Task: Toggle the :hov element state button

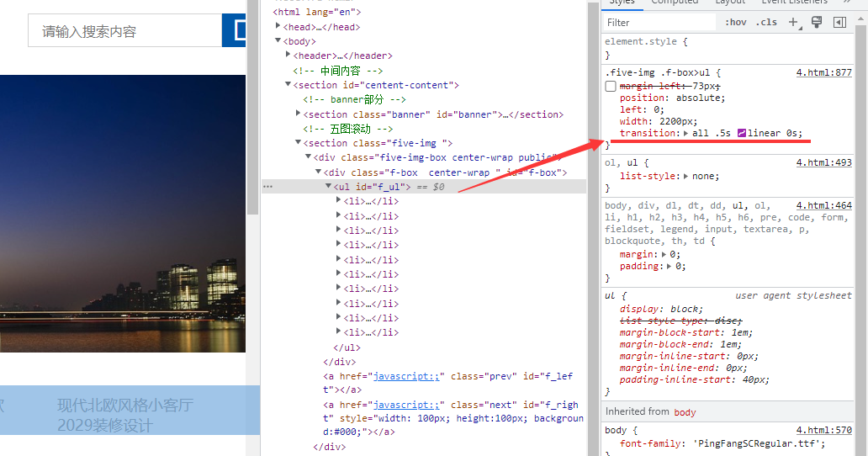Action: pyautogui.click(x=736, y=23)
